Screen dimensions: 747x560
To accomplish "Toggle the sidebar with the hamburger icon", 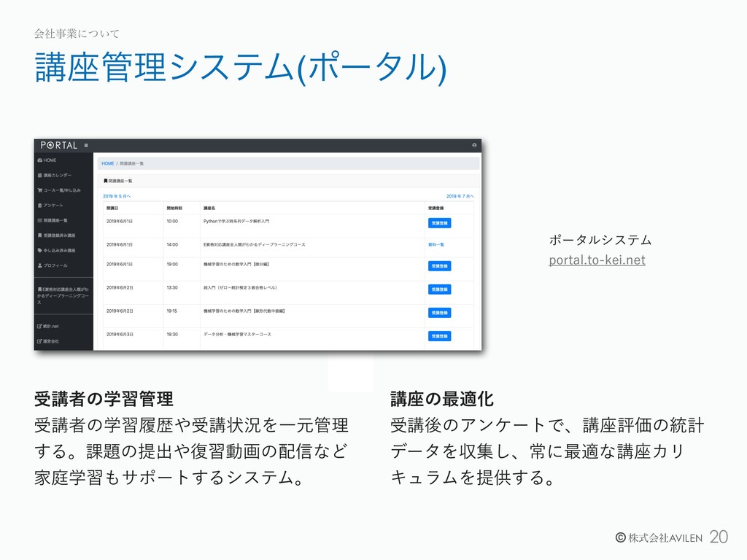I will point(86,145).
